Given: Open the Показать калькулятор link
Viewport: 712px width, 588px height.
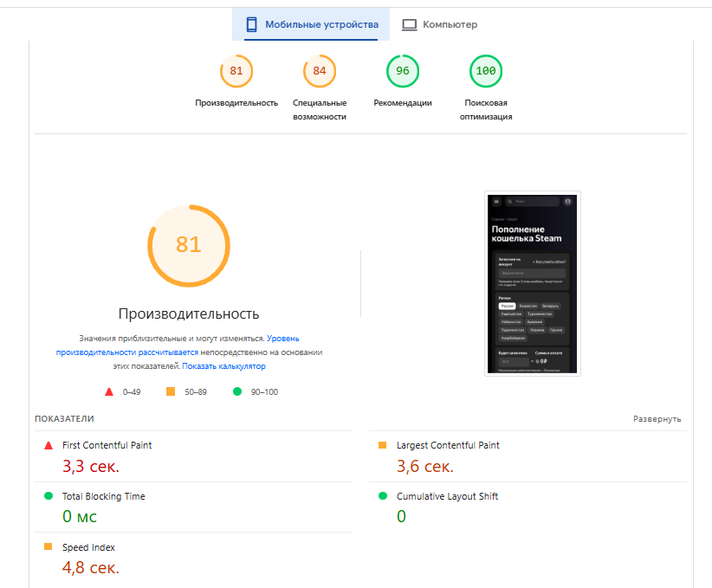Looking at the screenshot, I should (x=223, y=366).
